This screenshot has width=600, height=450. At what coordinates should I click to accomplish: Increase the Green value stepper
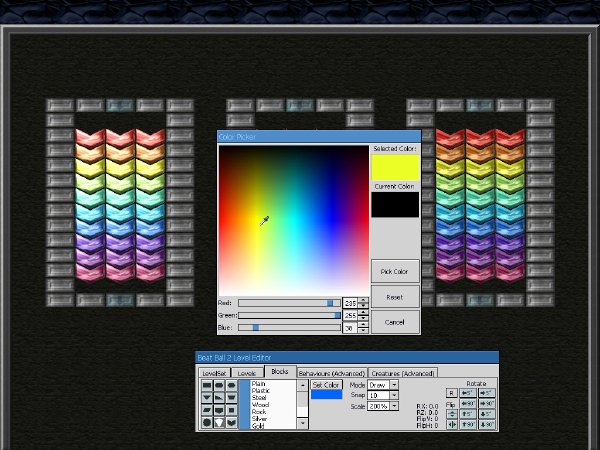pyautogui.click(x=363, y=313)
